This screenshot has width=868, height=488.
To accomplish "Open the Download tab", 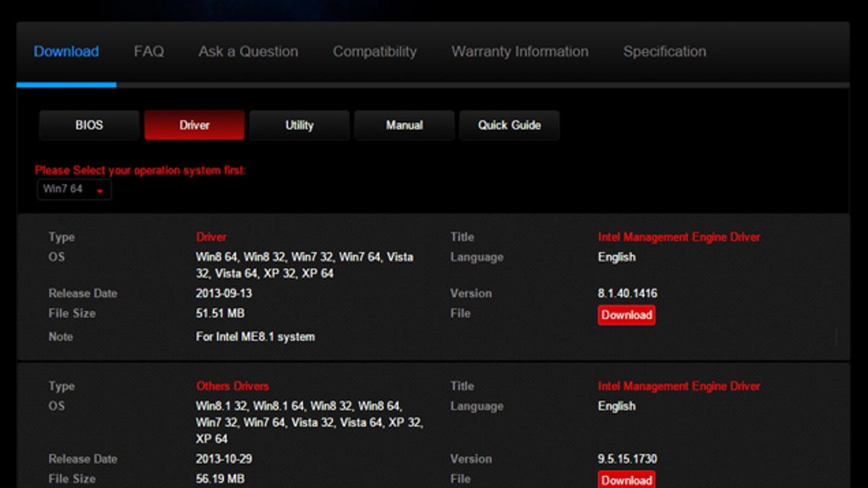I will tap(66, 51).
